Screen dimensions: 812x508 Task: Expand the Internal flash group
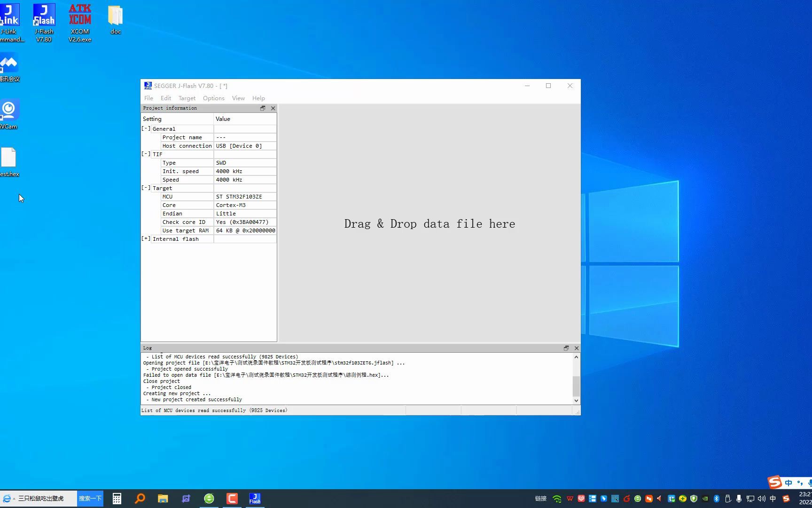(146, 238)
